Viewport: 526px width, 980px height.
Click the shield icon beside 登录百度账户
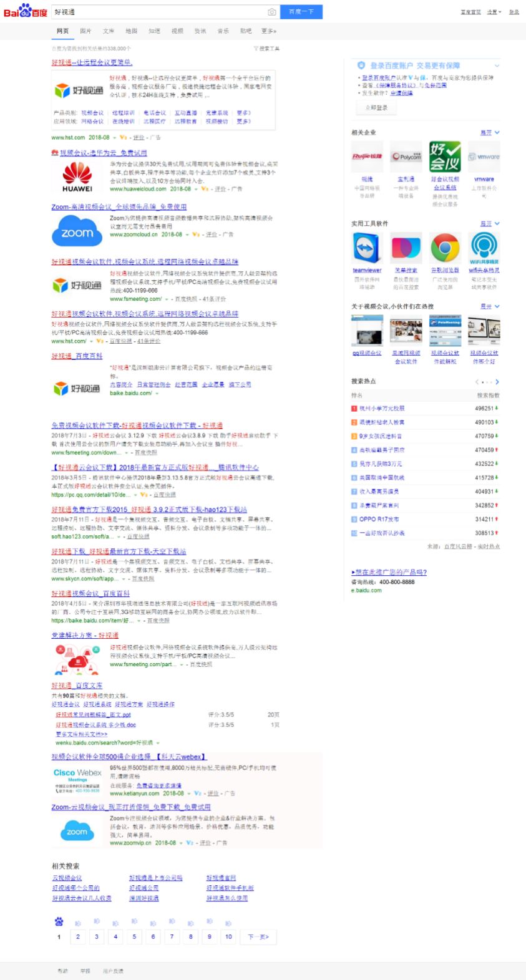click(x=361, y=65)
